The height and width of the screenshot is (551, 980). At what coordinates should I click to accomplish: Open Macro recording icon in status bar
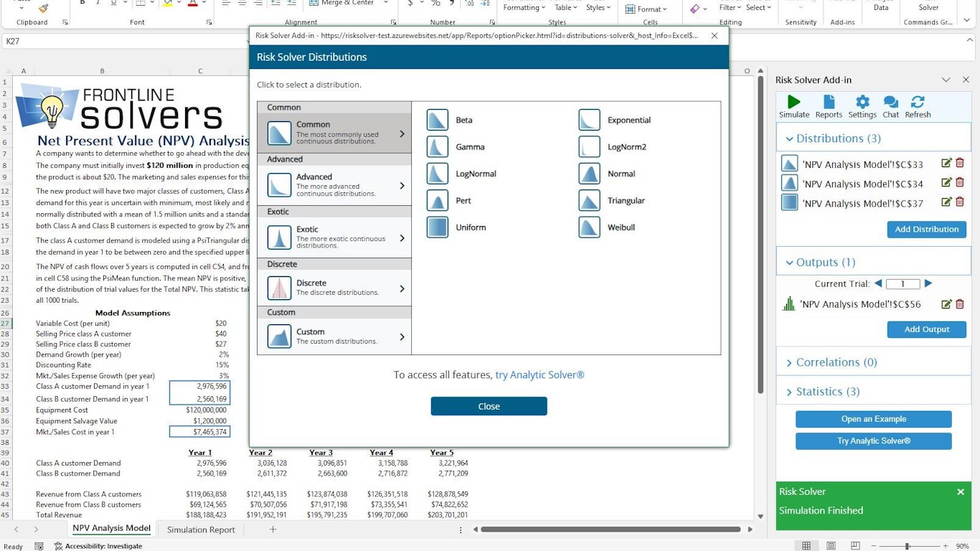[x=39, y=546]
